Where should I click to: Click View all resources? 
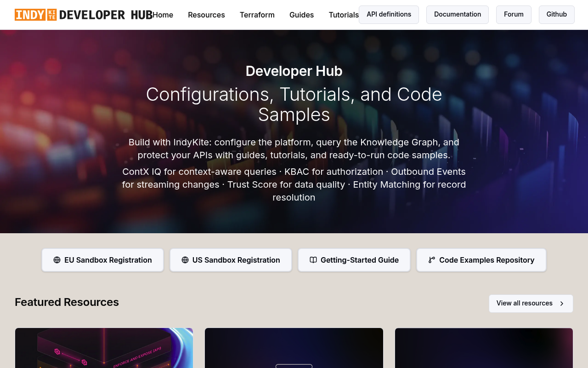click(x=531, y=304)
